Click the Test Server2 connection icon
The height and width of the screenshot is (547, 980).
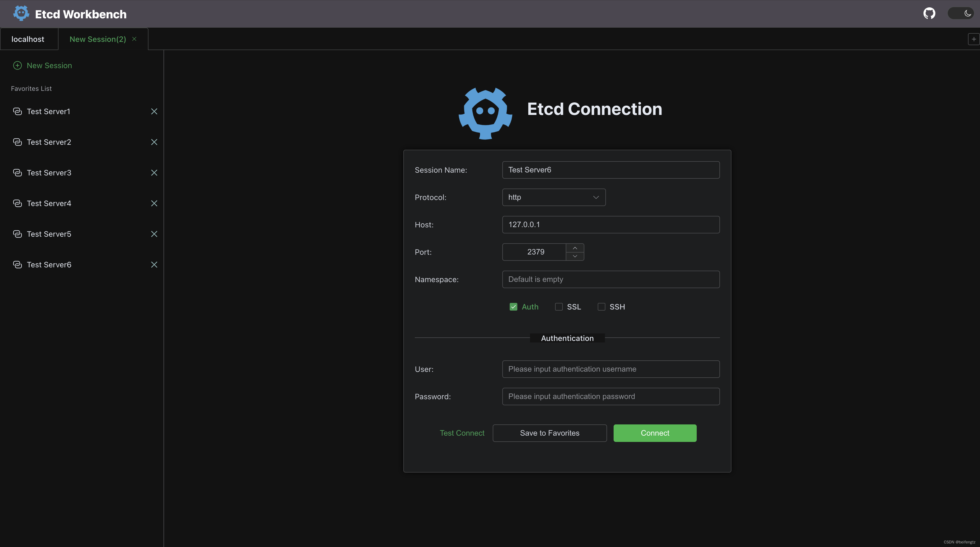click(x=17, y=142)
